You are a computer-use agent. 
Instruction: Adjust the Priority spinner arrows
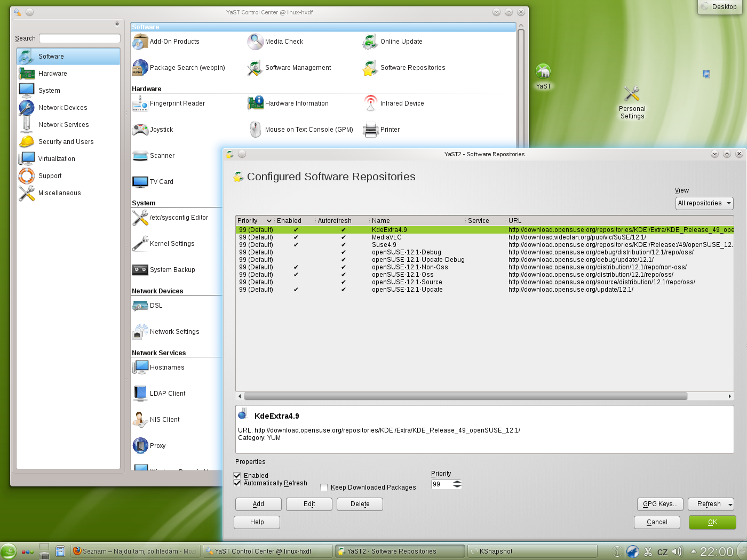pyautogui.click(x=457, y=484)
